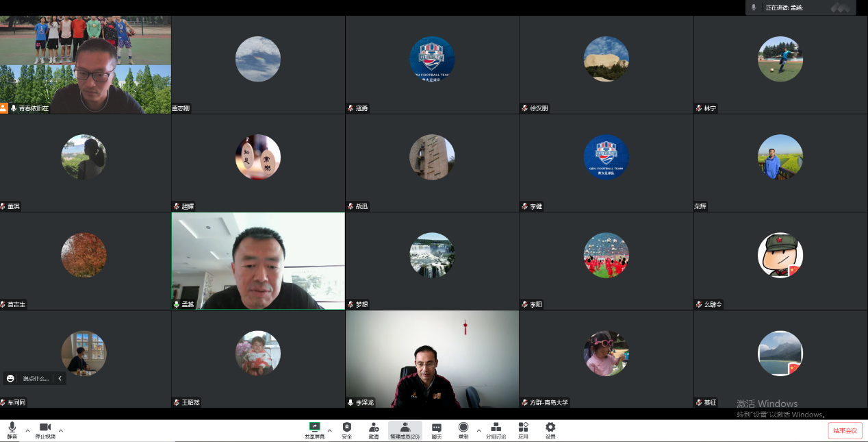Click the End Meeting (结束会议) button
Image resolution: width=868 pixels, height=442 pixels.
[x=845, y=430]
